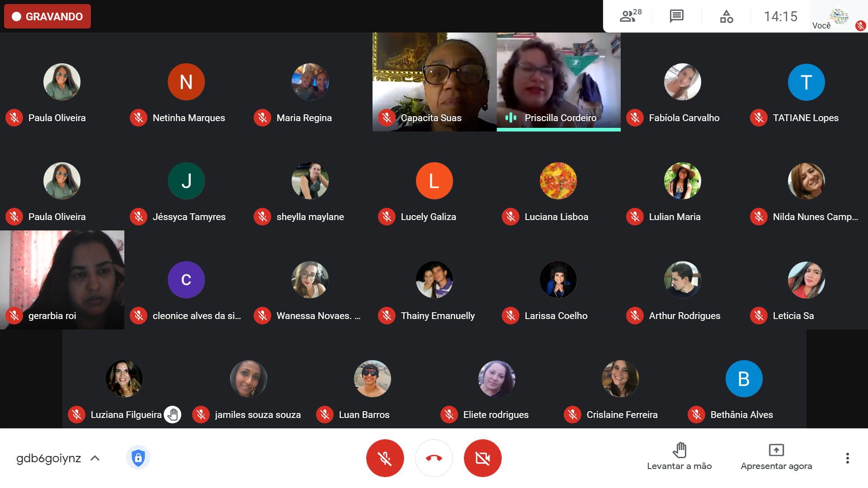Image resolution: width=868 pixels, height=488 pixels.
Task: Click the muted mic icon beside Netinha Marques
Action: 138,118
